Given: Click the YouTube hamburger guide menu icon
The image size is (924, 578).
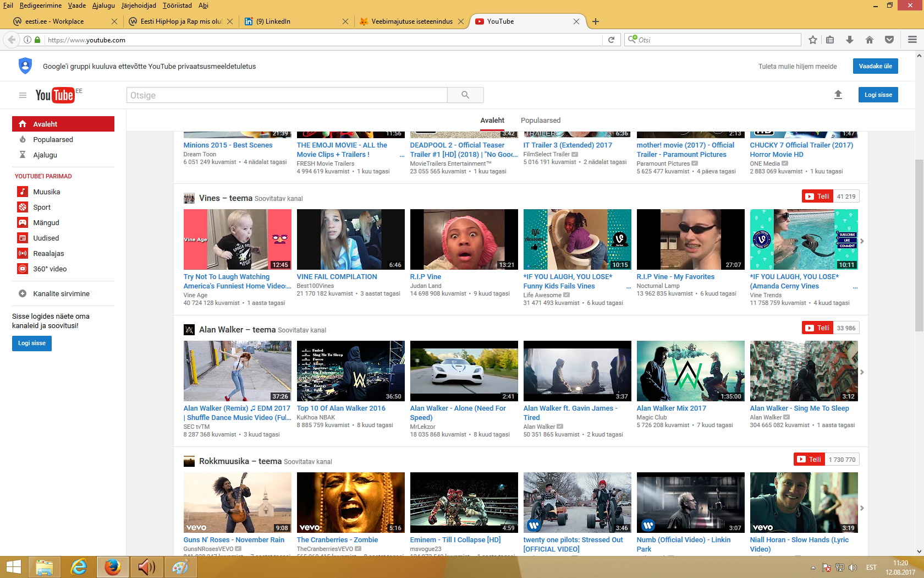Looking at the screenshot, I should [23, 95].
